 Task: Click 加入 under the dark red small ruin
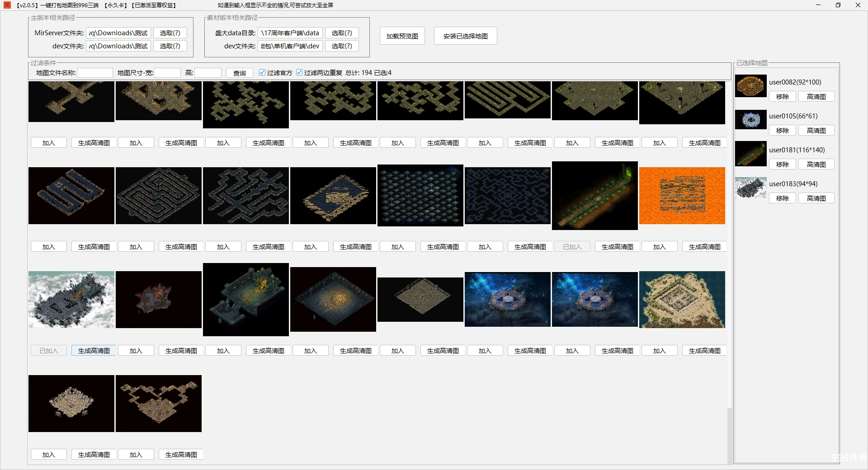pos(136,351)
